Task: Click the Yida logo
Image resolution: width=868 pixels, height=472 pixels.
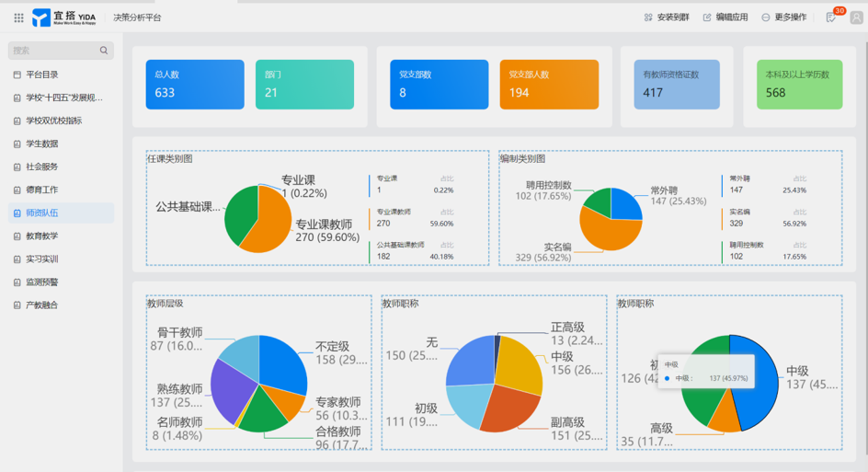Action: pos(63,17)
